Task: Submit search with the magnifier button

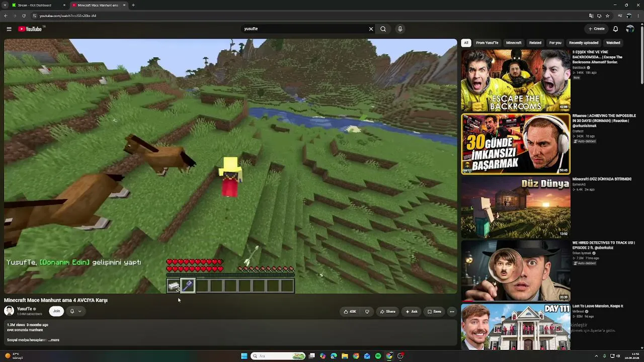Action: coord(383,29)
